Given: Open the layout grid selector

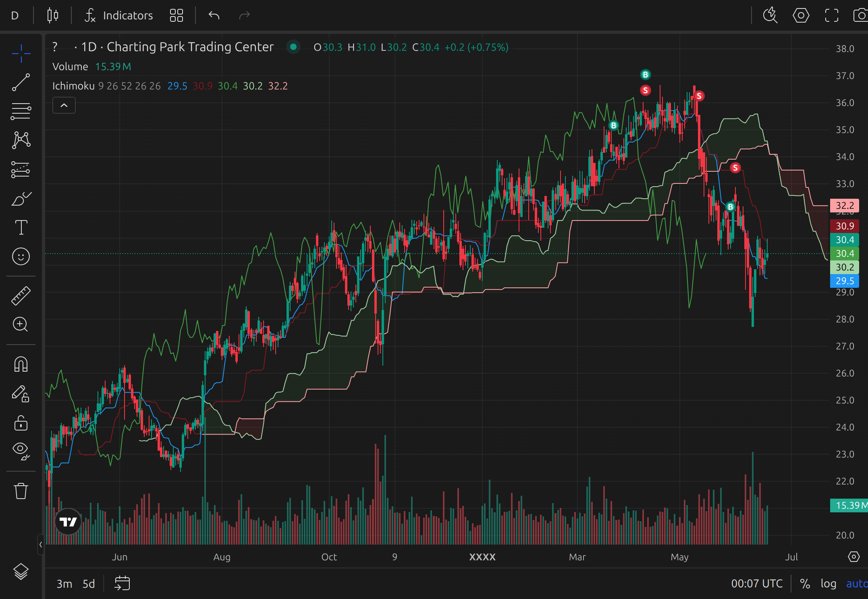Looking at the screenshot, I should pyautogui.click(x=176, y=16).
